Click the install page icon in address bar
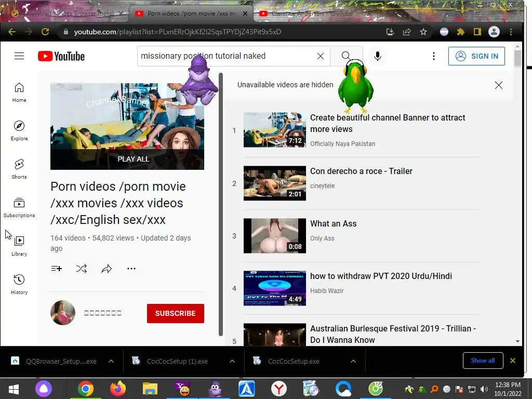Image resolution: width=532 pixels, height=399 pixels. coord(390,32)
